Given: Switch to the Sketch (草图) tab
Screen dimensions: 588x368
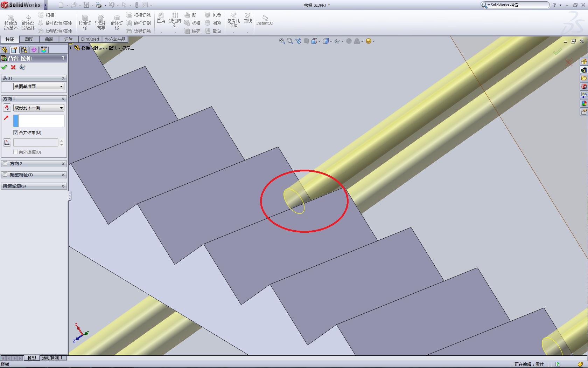Looking at the screenshot, I should point(29,39).
